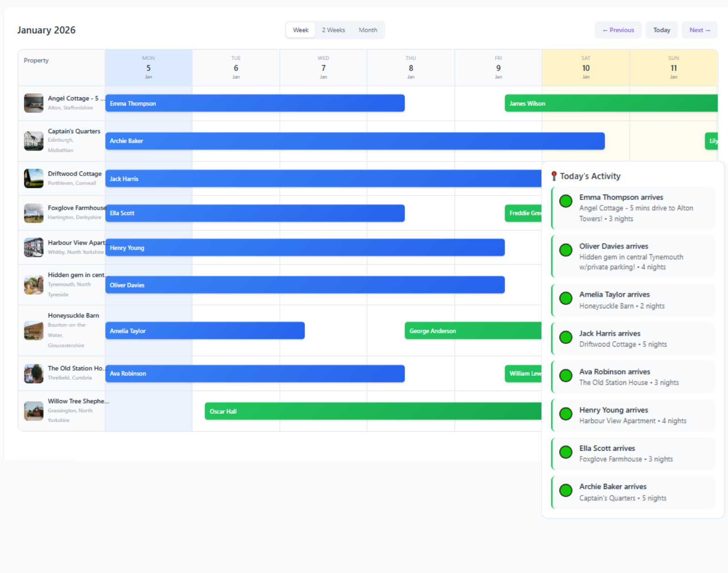Click the red pin icon on Today's Activity
The image size is (728, 573).
point(555,175)
